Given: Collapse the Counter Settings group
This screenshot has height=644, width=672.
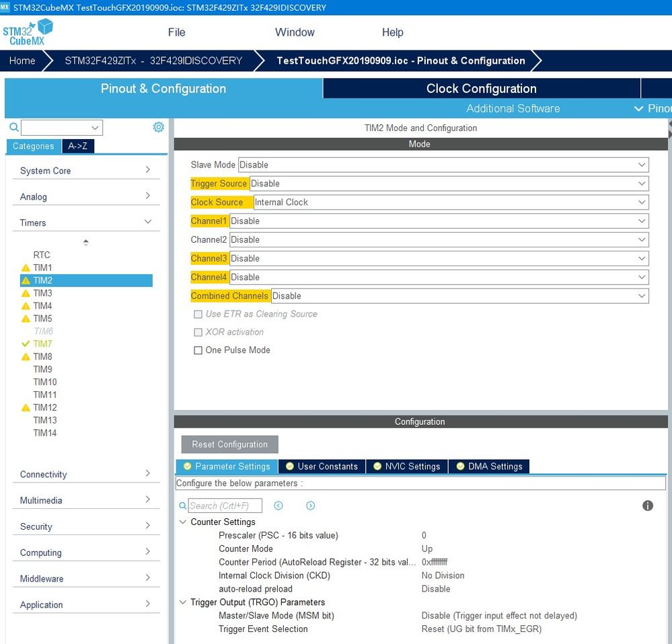Looking at the screenshot, I should click(182, 522).
